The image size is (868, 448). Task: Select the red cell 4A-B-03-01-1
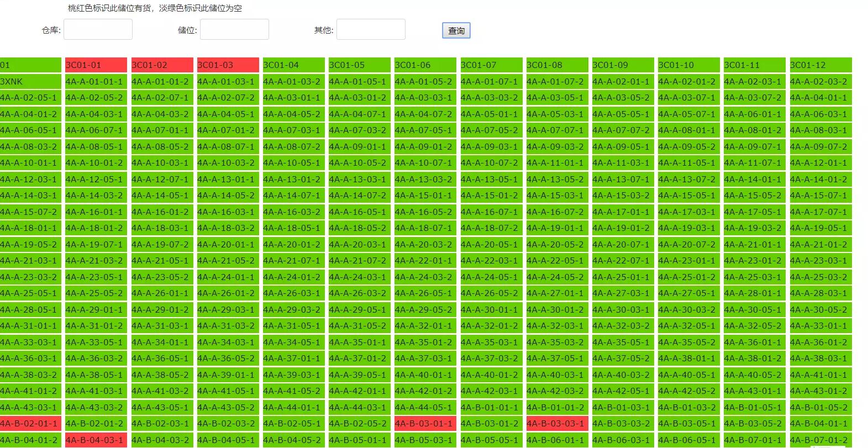coord(425,424)
